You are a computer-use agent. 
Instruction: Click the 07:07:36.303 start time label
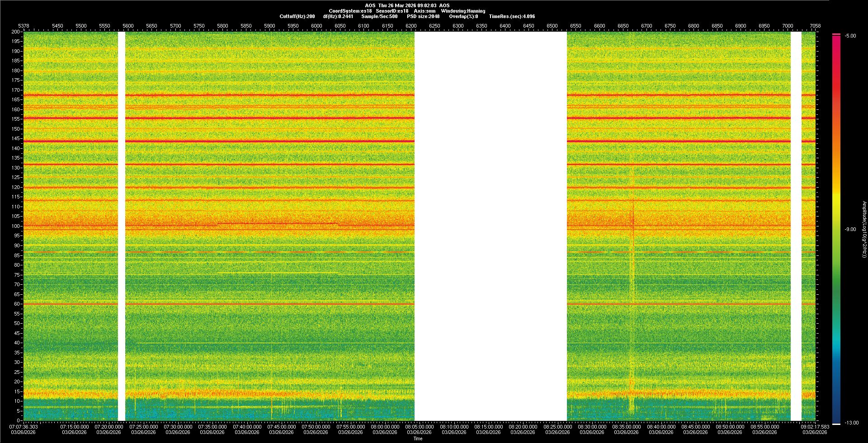pyautogui.click(x=24, y=426)
